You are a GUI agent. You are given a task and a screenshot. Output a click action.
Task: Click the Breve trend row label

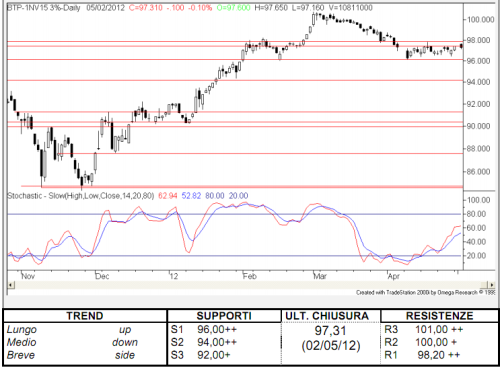(x=21, y=355)
